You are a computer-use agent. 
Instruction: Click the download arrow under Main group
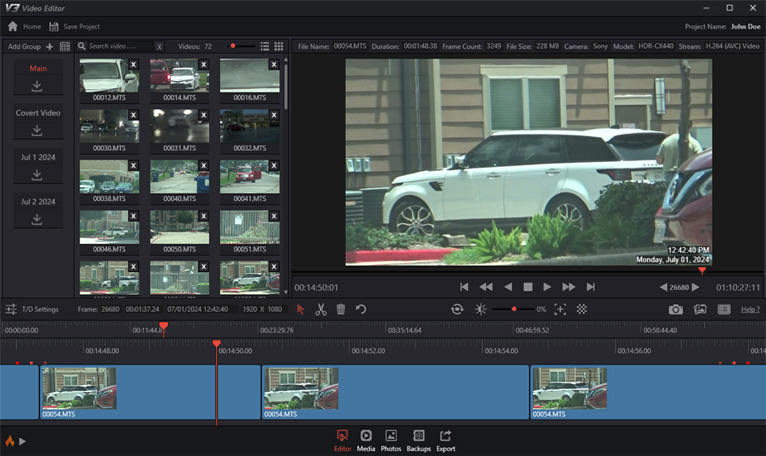37,86
